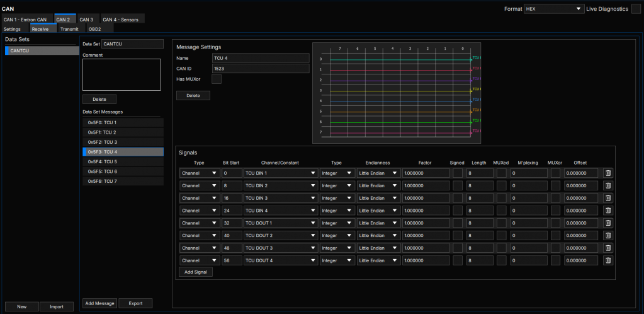Click the Add Signal button
Viewport: 644px width, 314px height.
click(x=196, y=272)
